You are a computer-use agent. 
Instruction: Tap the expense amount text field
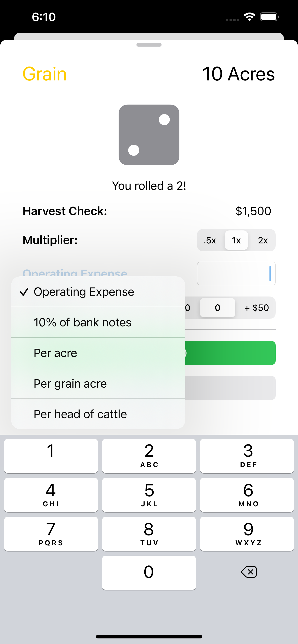point(236,274)
